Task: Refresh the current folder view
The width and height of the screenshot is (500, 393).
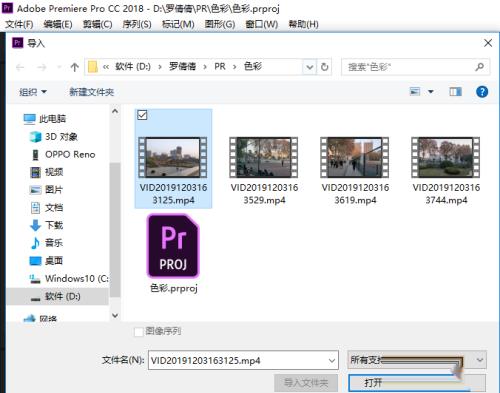Action: [x=324, y=67]
